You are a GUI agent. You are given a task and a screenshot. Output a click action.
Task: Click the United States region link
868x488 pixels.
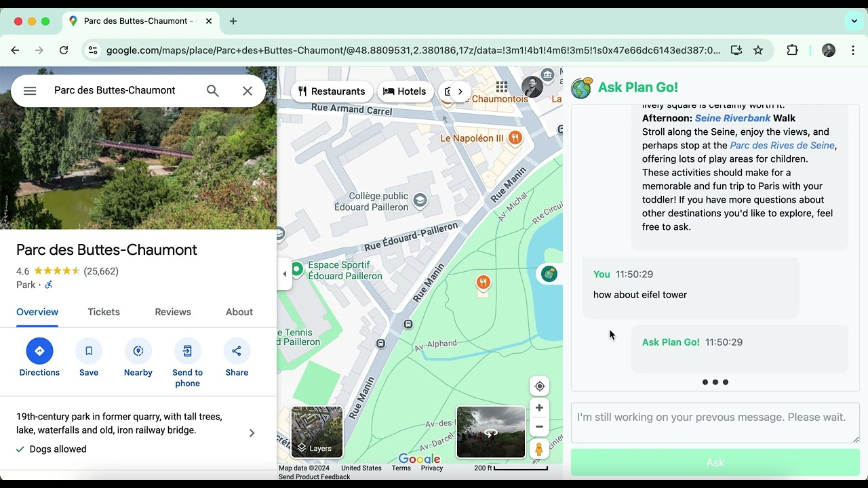click(x=361, y=468)
